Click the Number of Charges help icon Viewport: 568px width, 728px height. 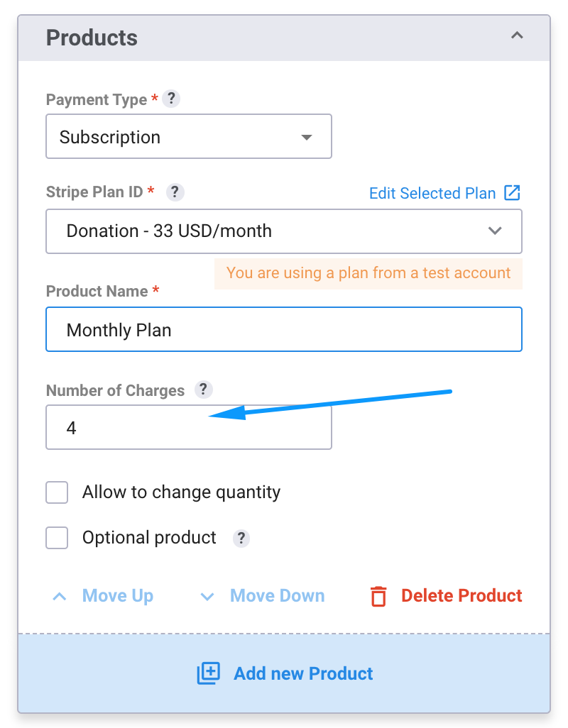[204, 390]
